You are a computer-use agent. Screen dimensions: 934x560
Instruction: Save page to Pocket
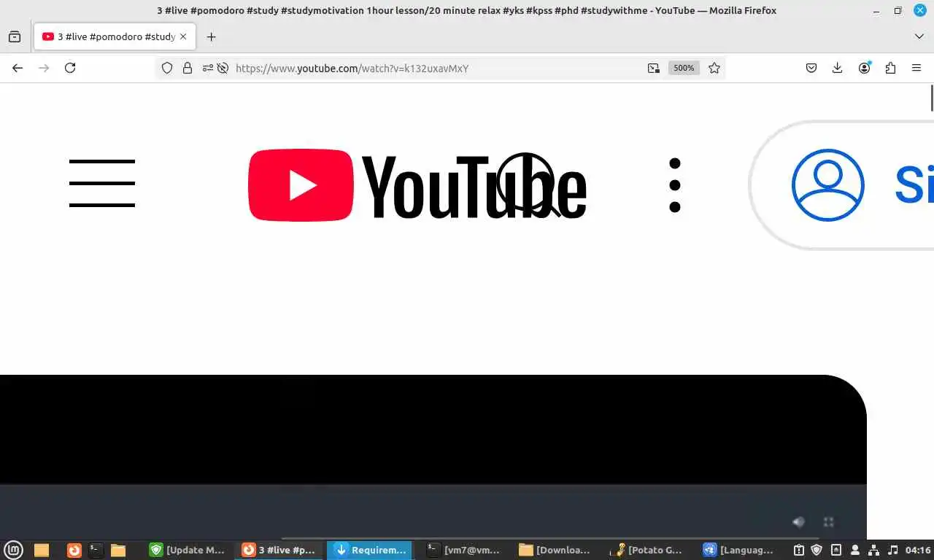click(811, 68)
